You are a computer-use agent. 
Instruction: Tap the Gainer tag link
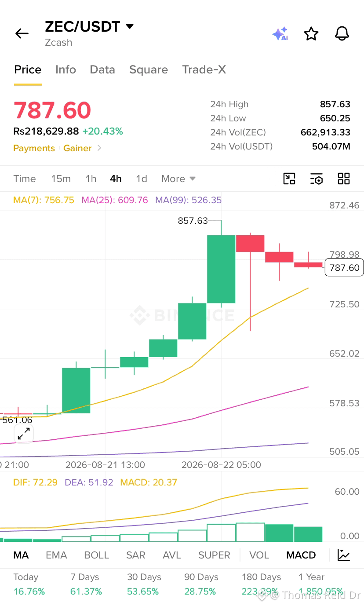[x=77, y=148]
